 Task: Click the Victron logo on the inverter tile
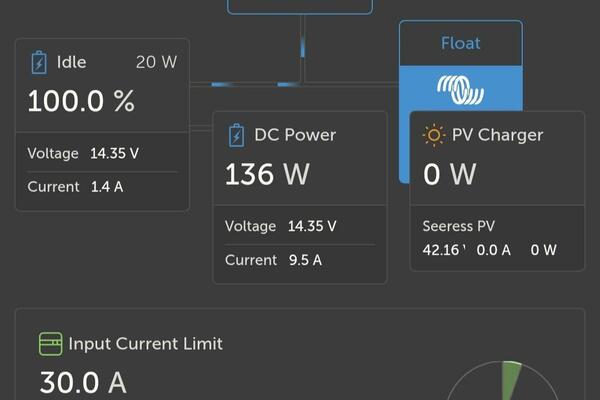460,91
